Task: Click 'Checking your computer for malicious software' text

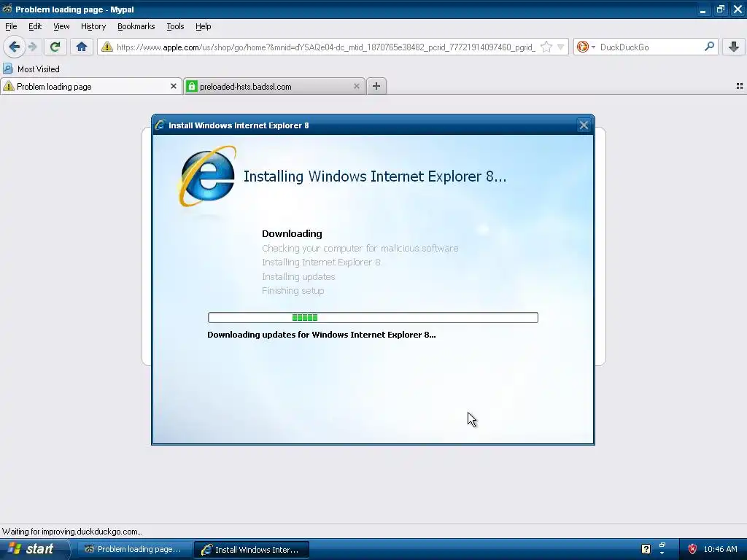Action: tap(360, 248)
